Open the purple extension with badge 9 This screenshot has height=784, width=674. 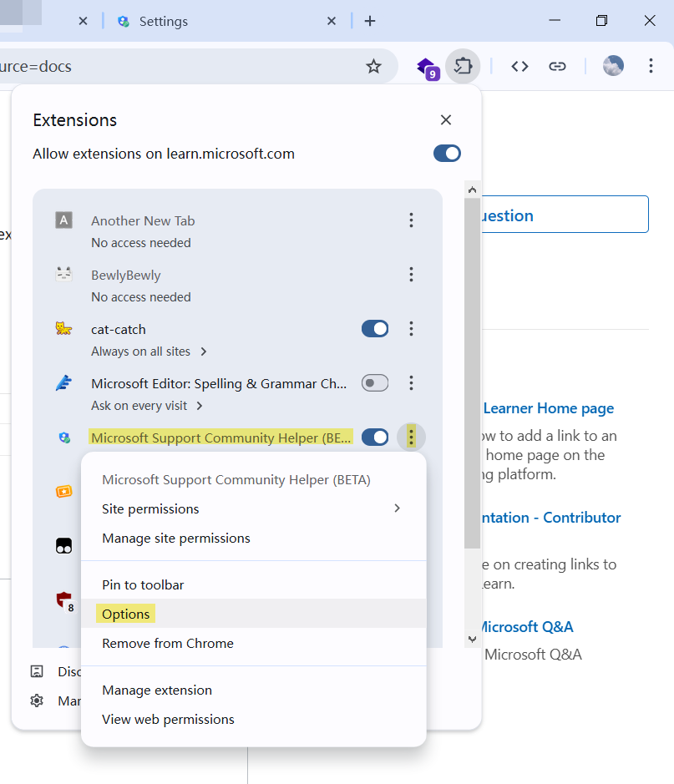(428, 68)
